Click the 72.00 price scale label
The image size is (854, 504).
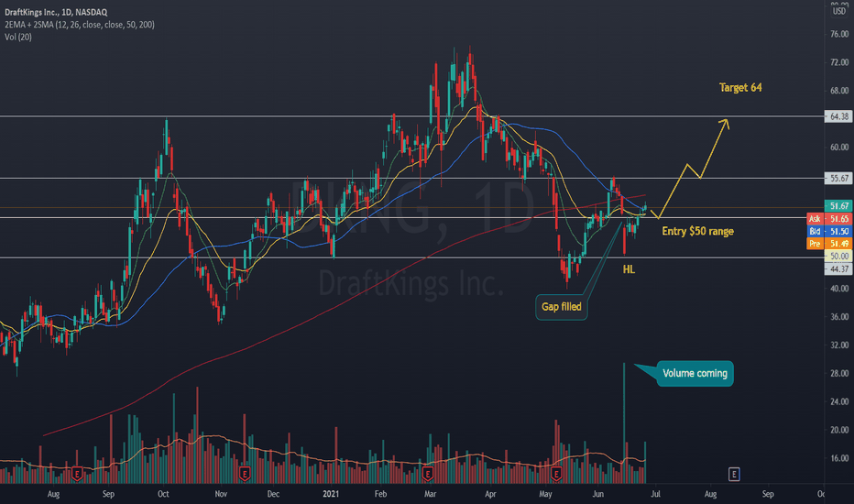tap(839, 62)
